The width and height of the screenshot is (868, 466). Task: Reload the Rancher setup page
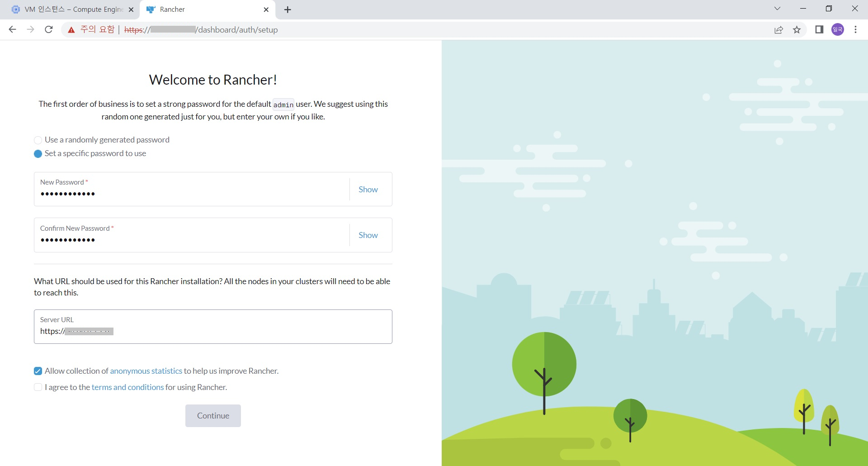(x=49, y=29)
